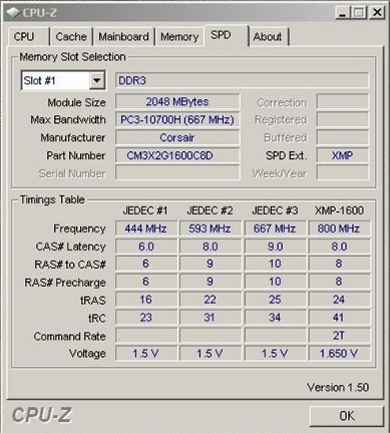Click the SPD Ext. XMP field
The width and height of the screenshot is (390, 433).
tap(343, 156)
